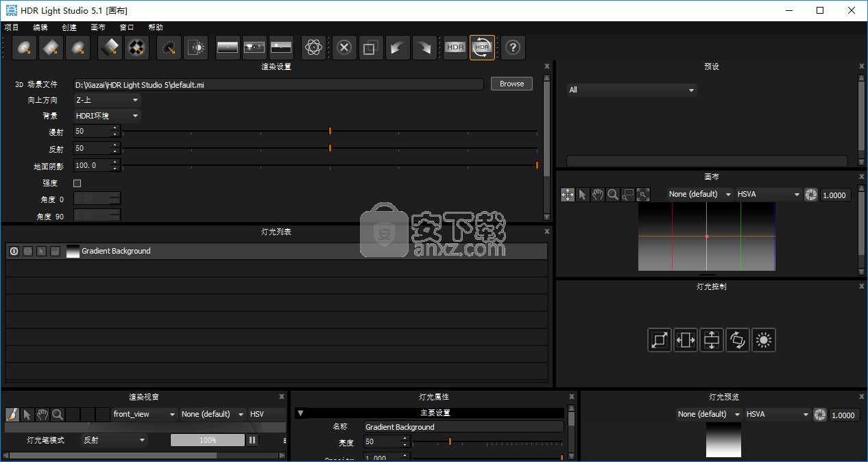This screenshot has width=868, height=462.
Task: Select the move tool in canvas panel
Action: tap(568, 195)
